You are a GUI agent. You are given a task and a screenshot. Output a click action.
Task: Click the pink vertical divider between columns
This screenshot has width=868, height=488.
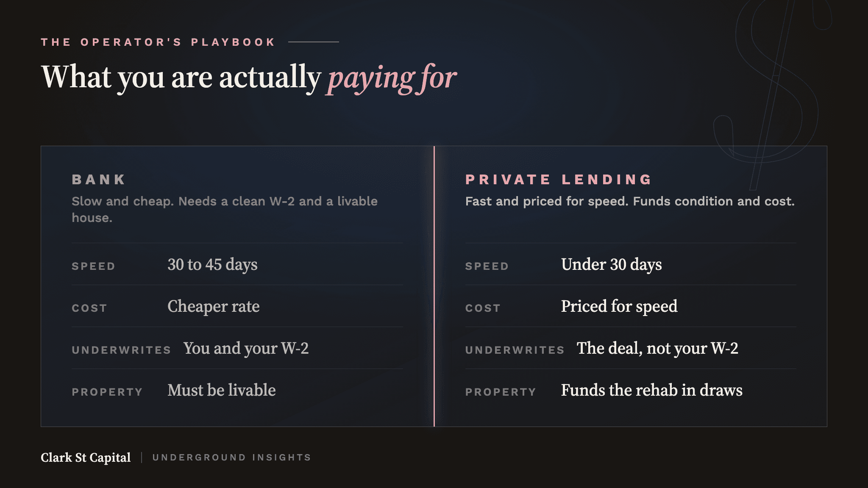point(434,286)
